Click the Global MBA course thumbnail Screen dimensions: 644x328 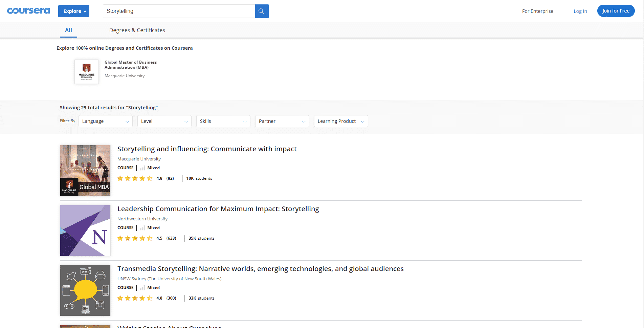[x=85, y=171]
